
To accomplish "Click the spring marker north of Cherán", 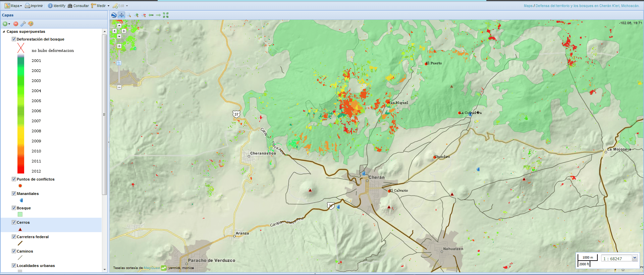I will [x=364, y=174].
